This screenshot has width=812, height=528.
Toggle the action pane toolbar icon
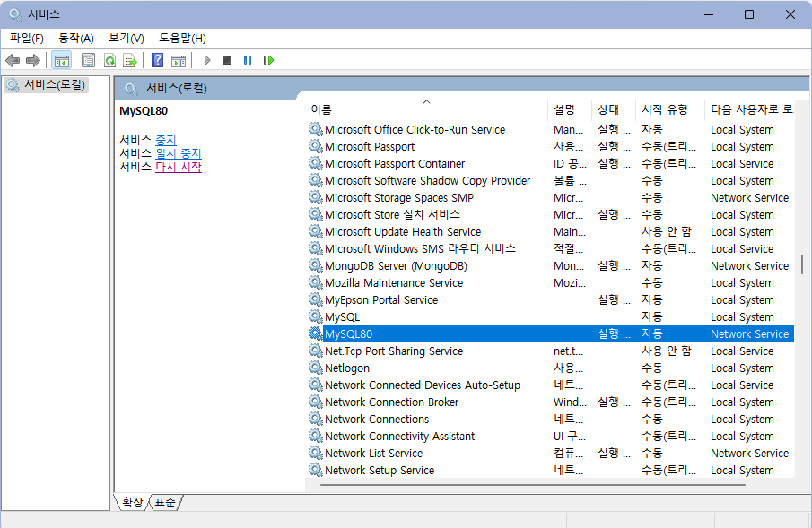tap(179, 61)
